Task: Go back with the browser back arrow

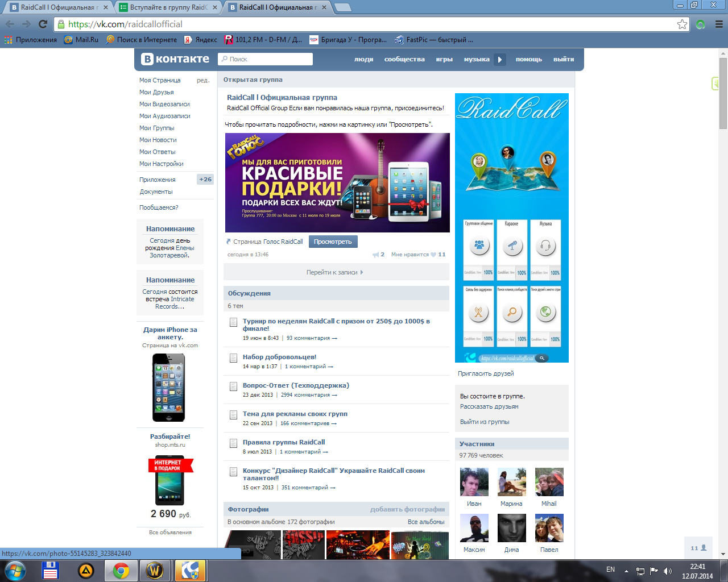Action: (10, 24)
